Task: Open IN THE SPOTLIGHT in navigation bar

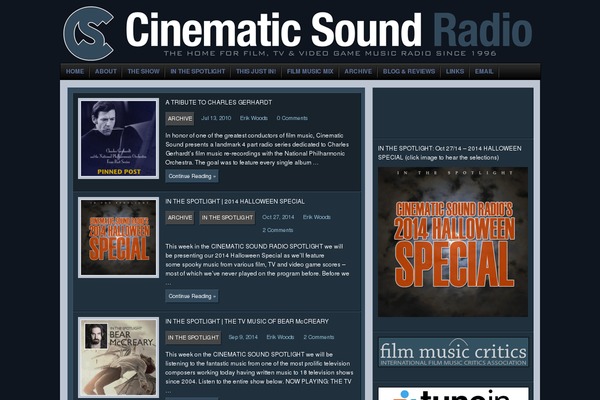Action: (x=198, y=72)
